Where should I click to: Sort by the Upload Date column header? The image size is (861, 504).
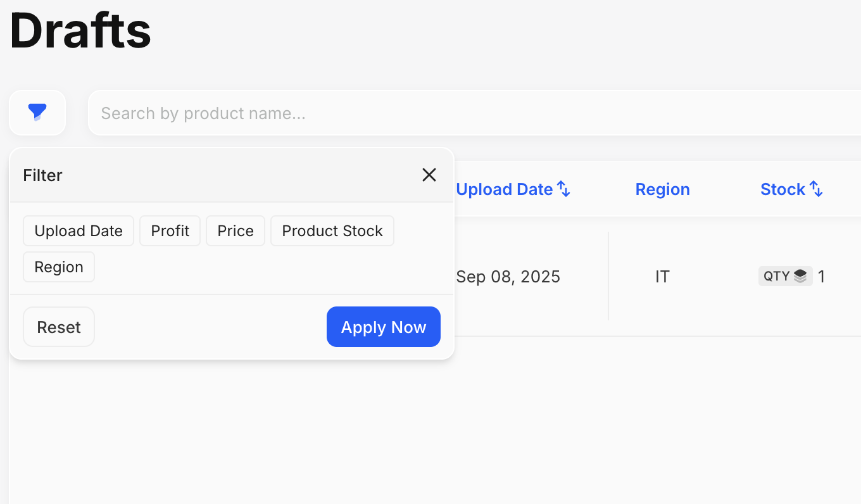pos(505,189)
